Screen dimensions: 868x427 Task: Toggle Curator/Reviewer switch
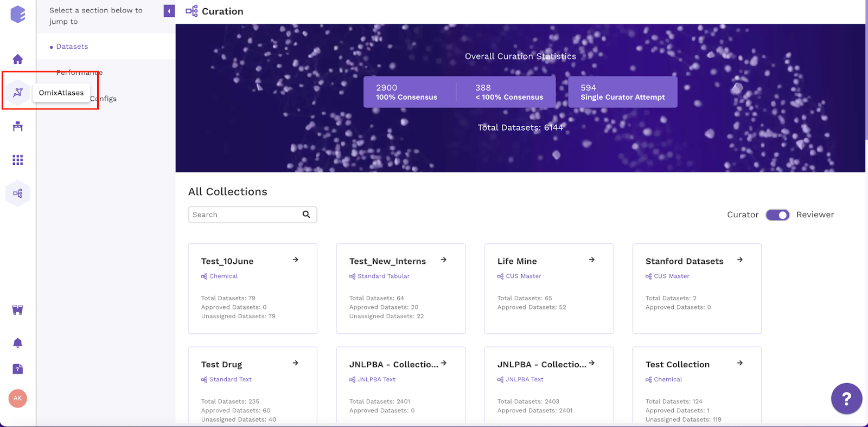(x=777, y=215)
